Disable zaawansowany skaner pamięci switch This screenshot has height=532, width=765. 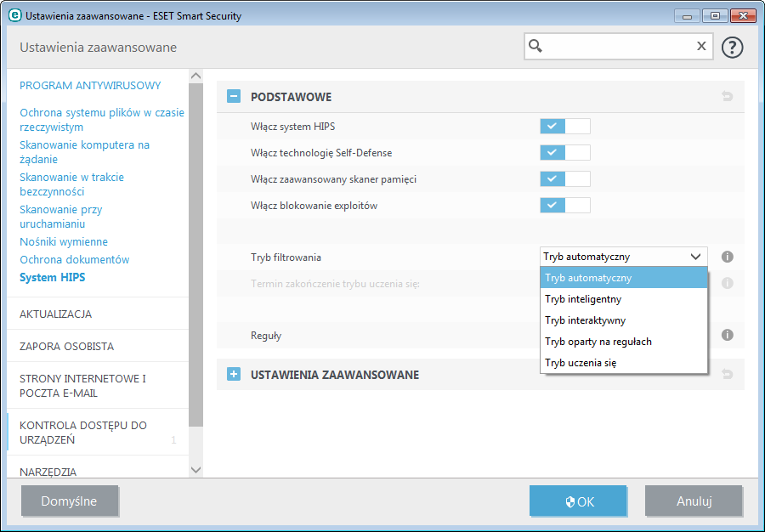(565, 179)
